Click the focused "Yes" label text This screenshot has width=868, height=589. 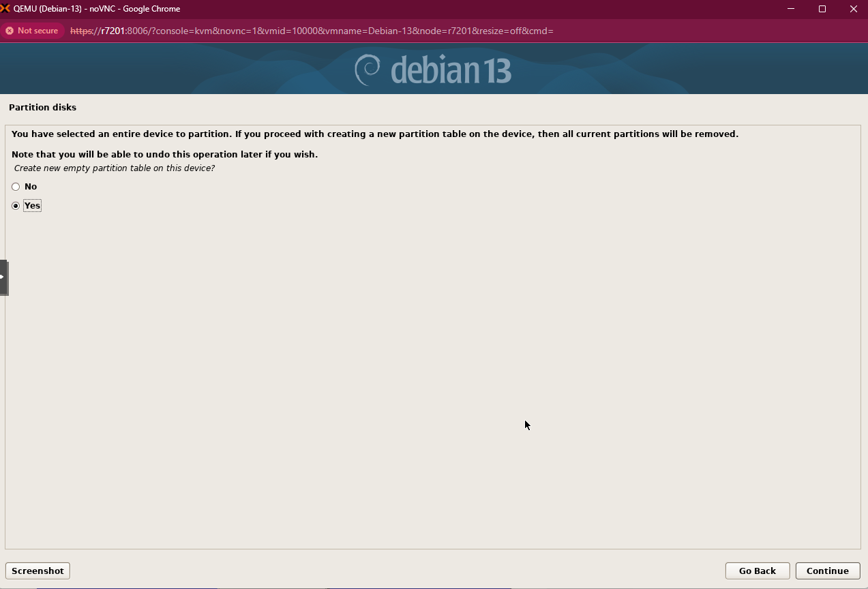[x=32, y=206]
